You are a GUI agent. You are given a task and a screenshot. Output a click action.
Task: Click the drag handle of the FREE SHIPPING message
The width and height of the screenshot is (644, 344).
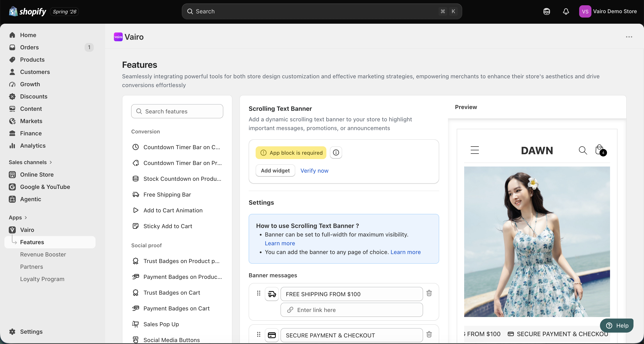point(258,293)
